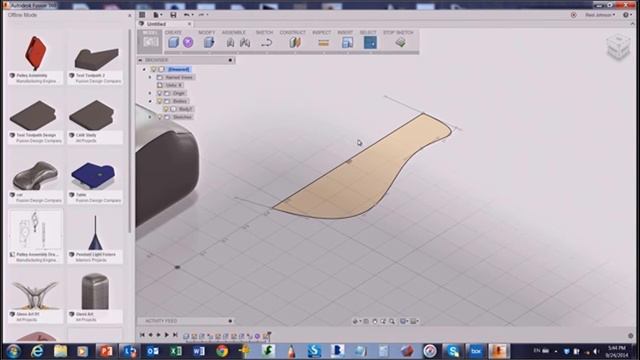Open the File menu dropdown

coord(158,15)
